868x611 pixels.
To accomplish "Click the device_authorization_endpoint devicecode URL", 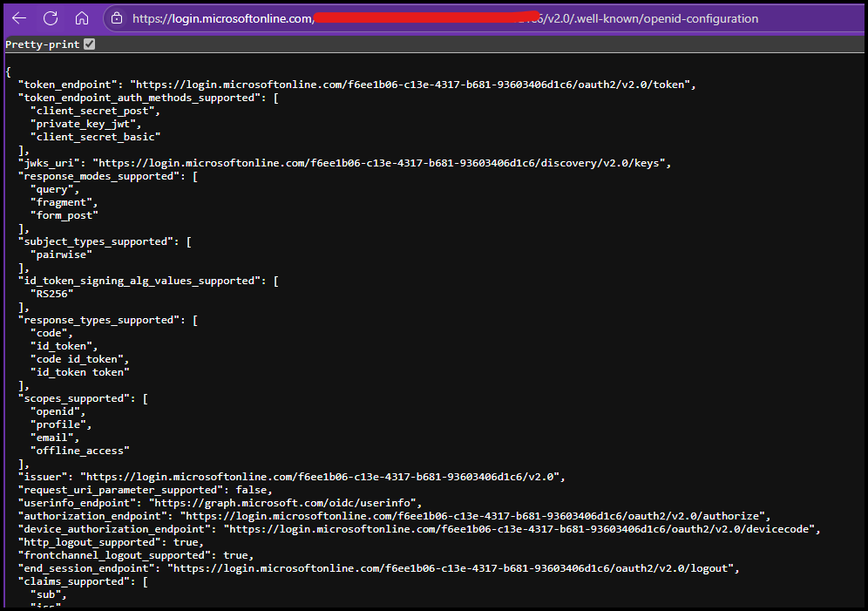I will [x=521, y=529].
